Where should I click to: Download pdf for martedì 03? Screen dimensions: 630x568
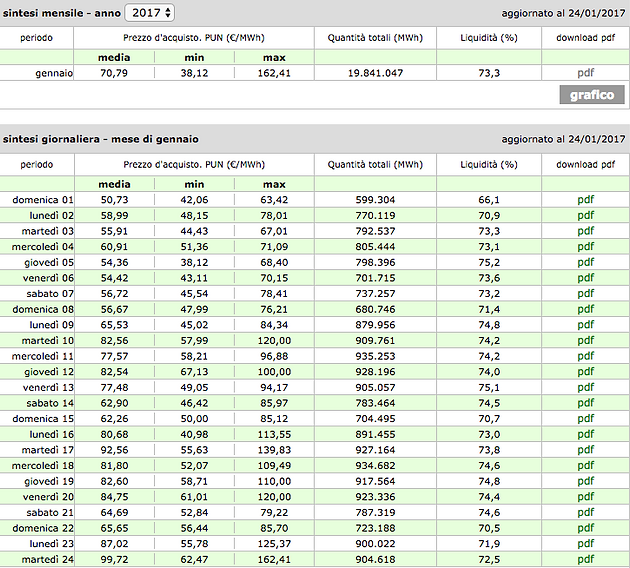click(x=585, y=231)
